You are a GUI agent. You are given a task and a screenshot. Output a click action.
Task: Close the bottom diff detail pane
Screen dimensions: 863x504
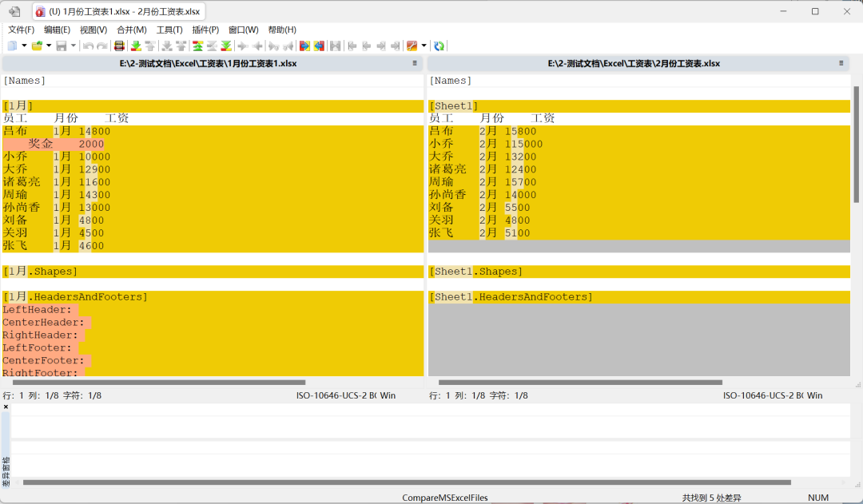pyautogui.click(x=6, y=407)
